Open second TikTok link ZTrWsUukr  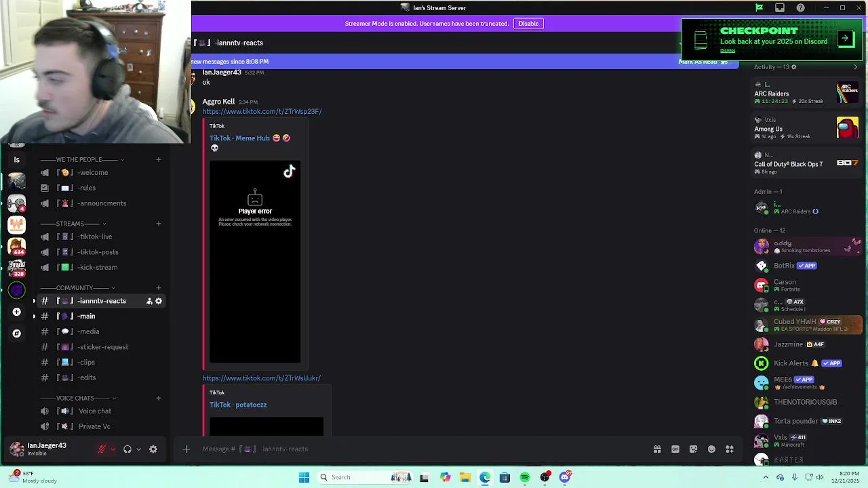(261, 378)
